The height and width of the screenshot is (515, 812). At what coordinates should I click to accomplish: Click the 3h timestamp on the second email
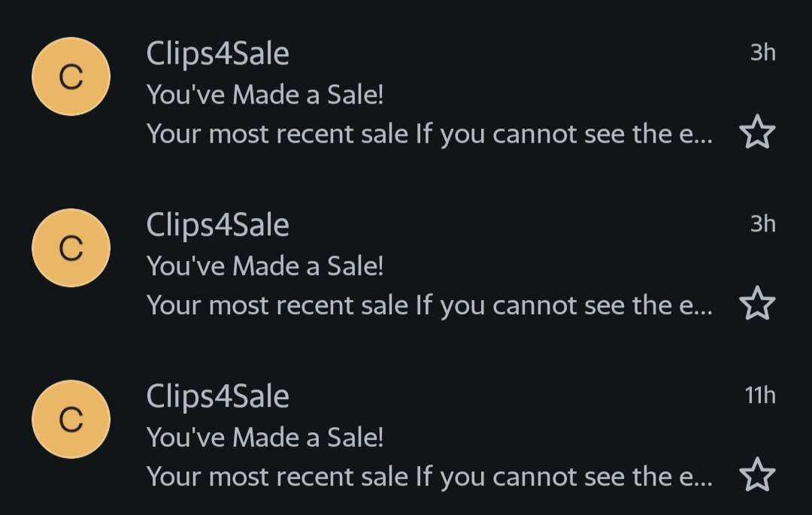(762, 224)
